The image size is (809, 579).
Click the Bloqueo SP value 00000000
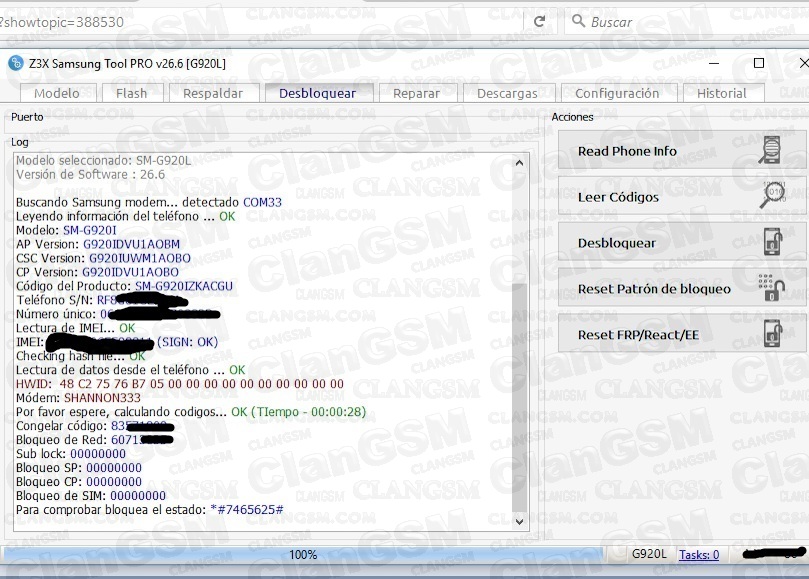[114, 467]
